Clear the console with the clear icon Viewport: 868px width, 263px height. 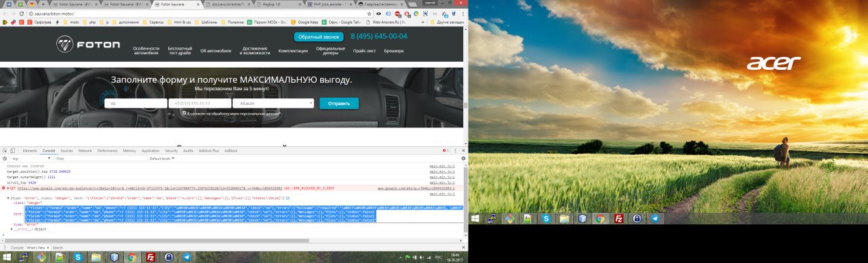[x=5, y=158]
